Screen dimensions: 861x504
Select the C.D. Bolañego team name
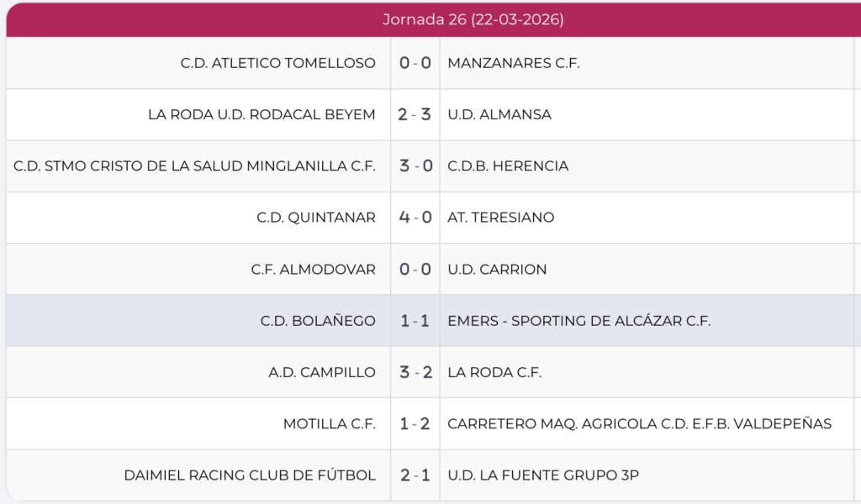pos(318,321)
